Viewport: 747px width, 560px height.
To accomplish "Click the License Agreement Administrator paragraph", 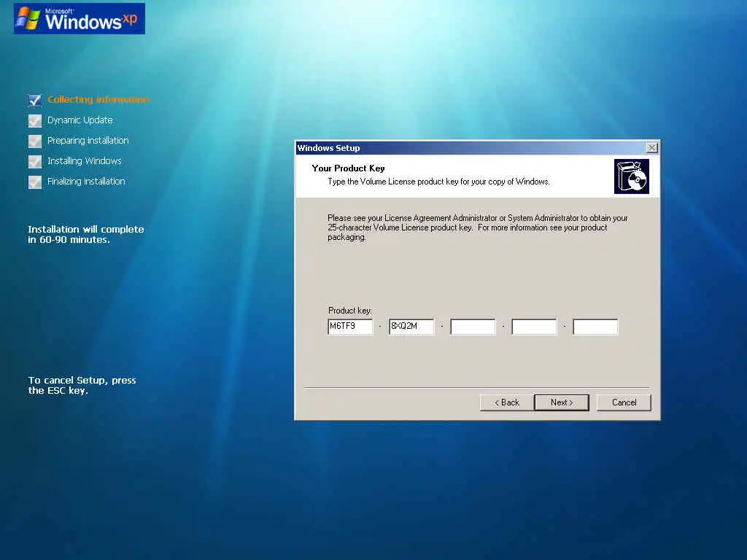I will [478, 227].
